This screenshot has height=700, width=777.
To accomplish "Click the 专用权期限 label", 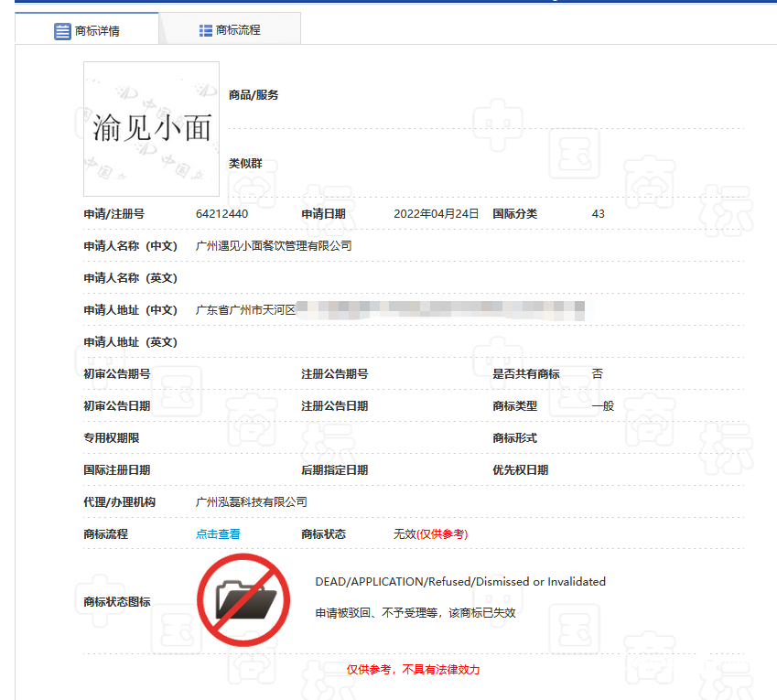I will pos(112,438).
